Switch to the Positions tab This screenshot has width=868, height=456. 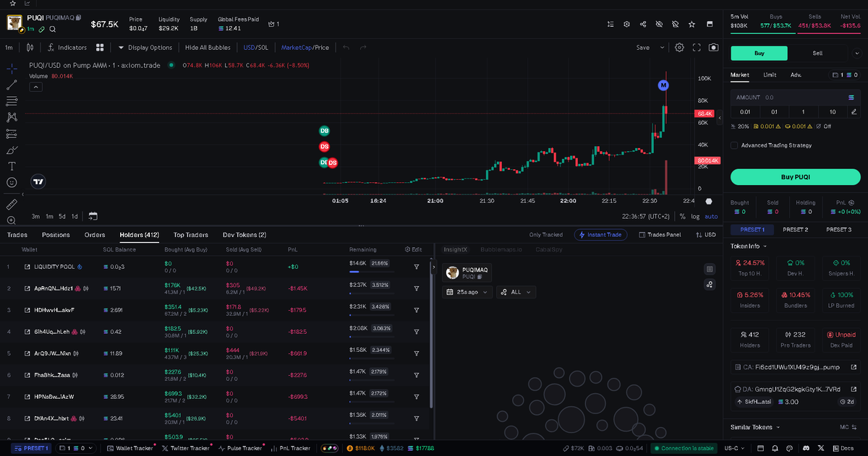click(56, 235)
